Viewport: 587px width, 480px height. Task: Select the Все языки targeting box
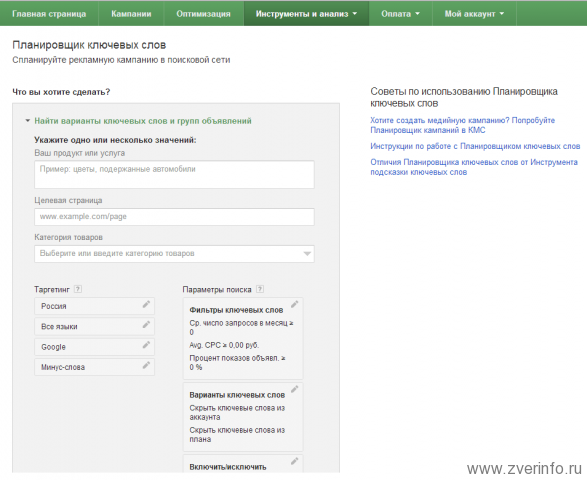[94, 326]
